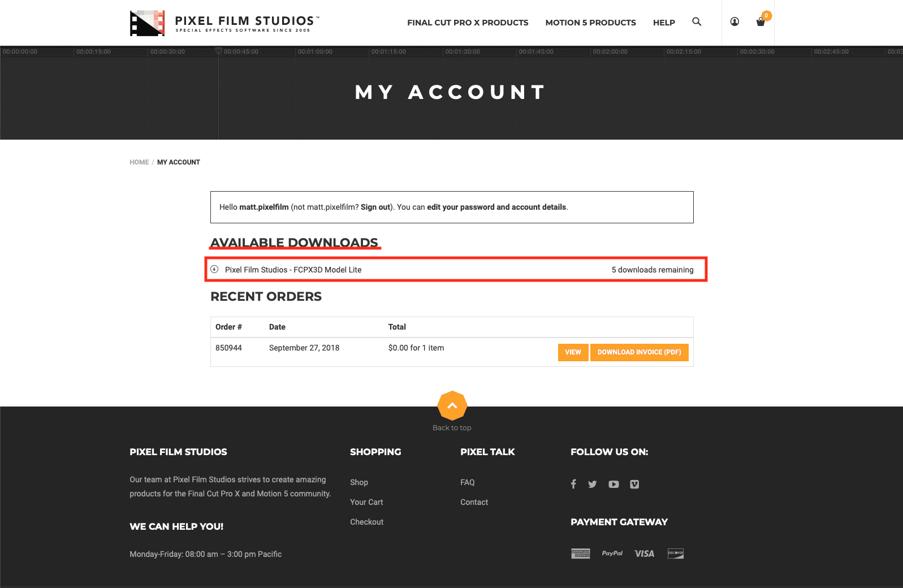Click the American Express payment icon
The width and height of the screenshot is (903, 588).
coord(581,554)
